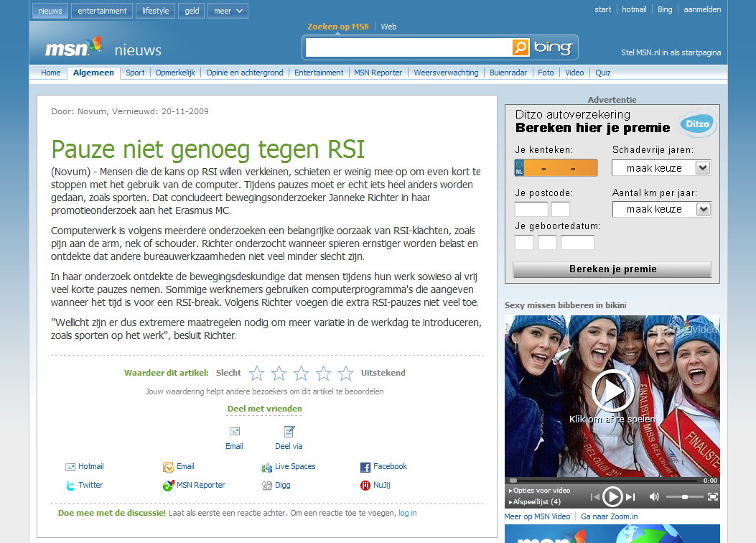Rate the article with the fifth star

point(346,373)
